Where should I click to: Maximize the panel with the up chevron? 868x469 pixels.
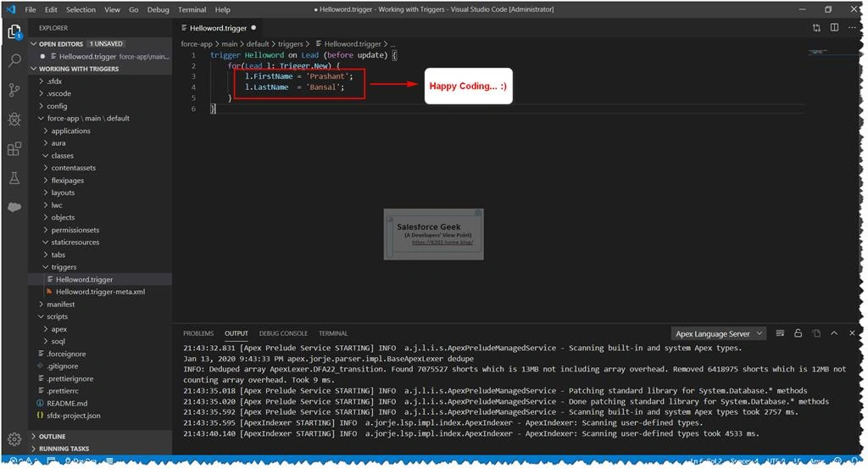click(x=834, y=333)
